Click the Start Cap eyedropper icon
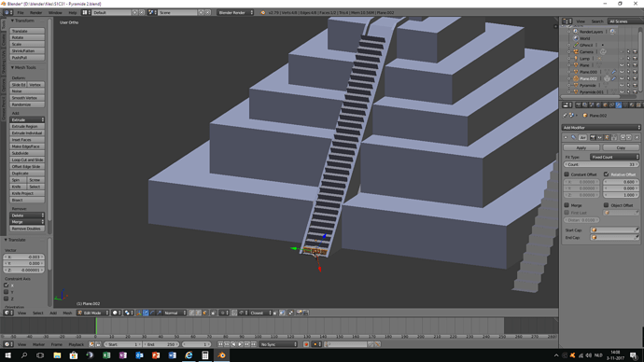This screenshot has height=362, width=644. coord(637,230)
